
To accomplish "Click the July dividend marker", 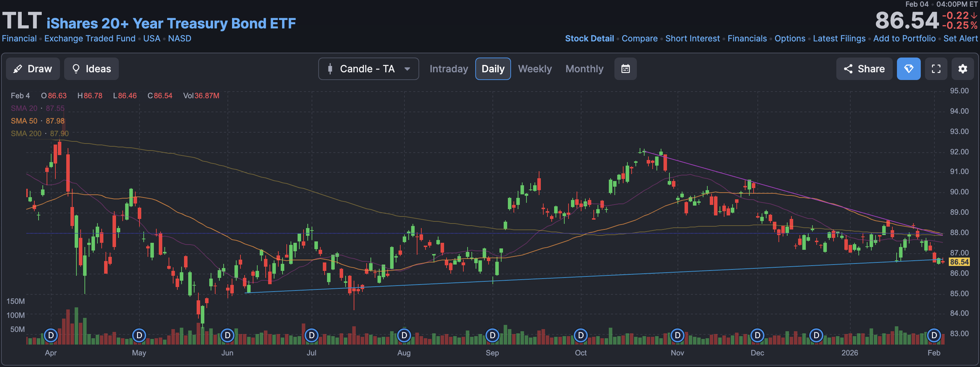I will point(312,335).
